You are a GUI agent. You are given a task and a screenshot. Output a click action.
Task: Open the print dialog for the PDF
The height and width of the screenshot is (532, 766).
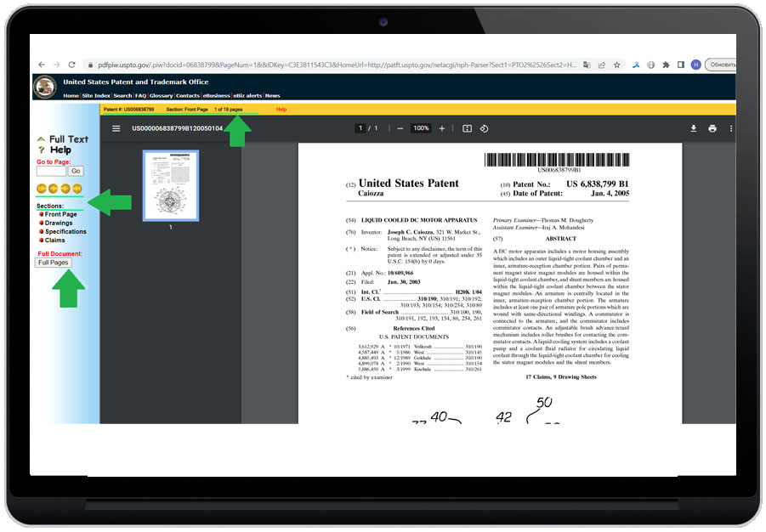click(712, 128)
